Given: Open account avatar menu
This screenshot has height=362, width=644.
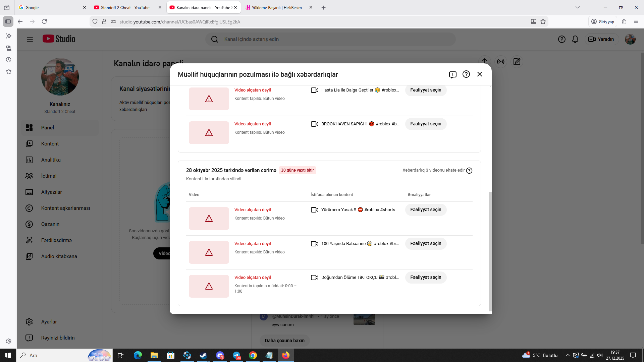Looking at the screenshot, I should click(x=630, y=39).
